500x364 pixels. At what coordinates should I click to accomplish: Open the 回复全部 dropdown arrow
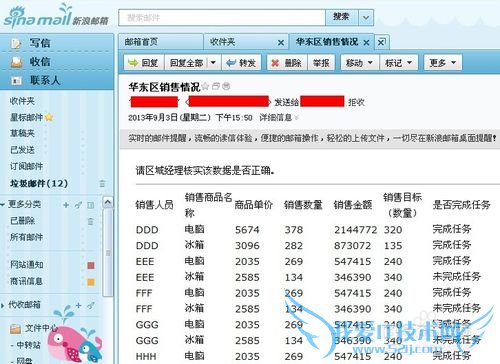click(x=213, y=63)
